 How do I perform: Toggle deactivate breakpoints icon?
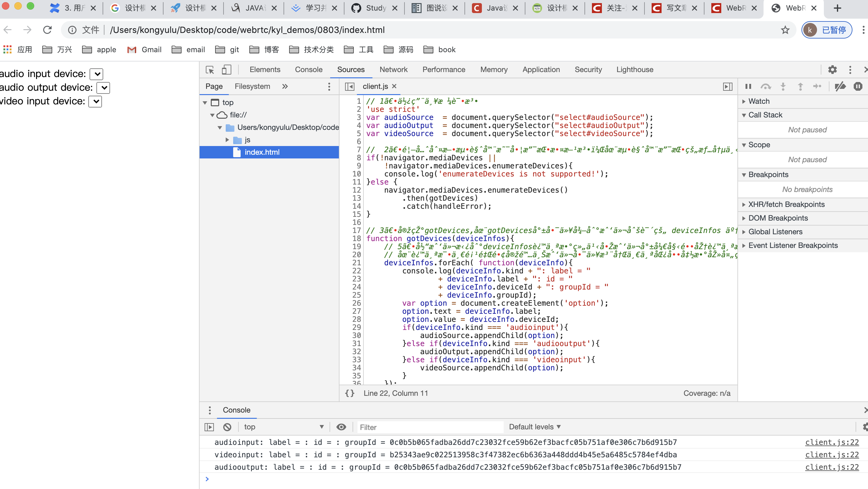[840, 87]
